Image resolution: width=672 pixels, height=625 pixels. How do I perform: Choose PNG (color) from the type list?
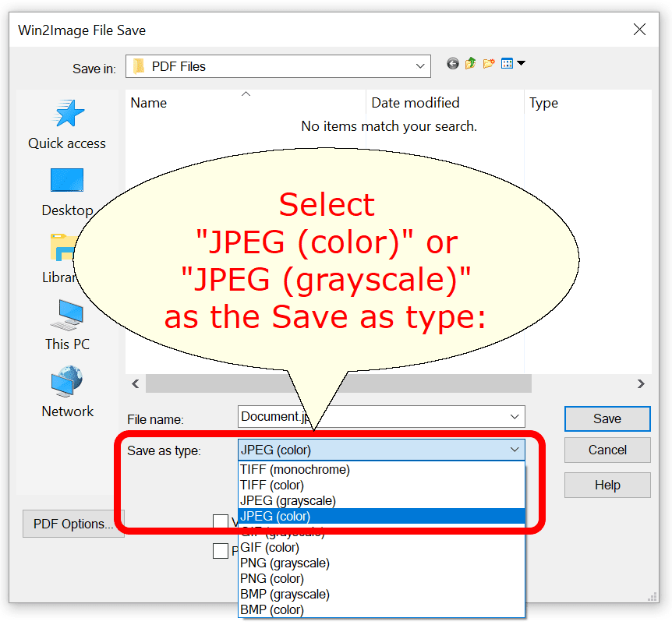tap(272, 578)
